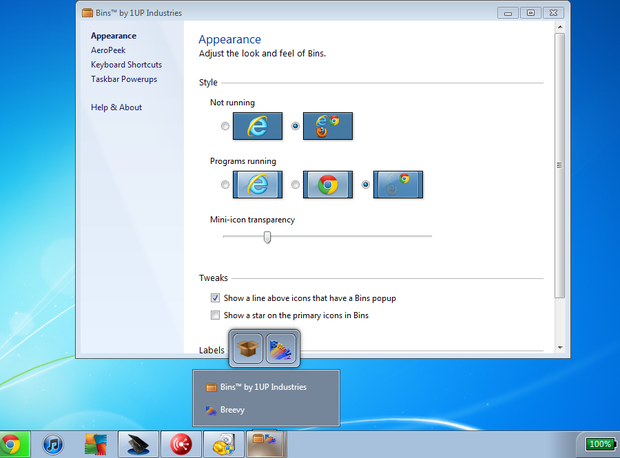Select faded mini-icon Programs running style
620x458 pixels.
pos(366,185)
